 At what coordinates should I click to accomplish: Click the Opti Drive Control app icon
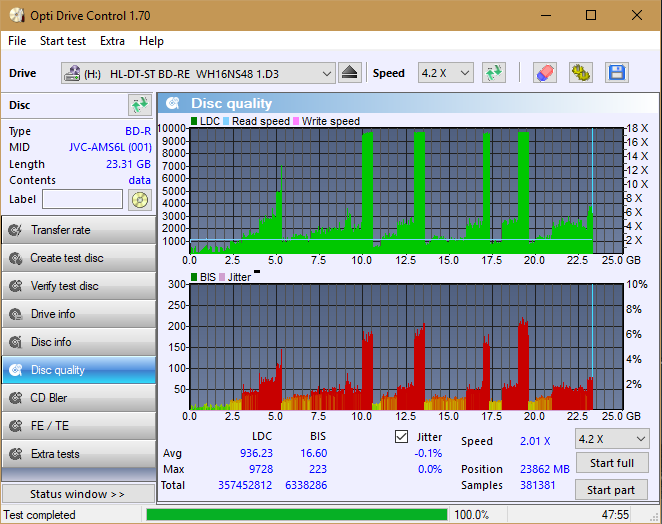coord(17,16)
